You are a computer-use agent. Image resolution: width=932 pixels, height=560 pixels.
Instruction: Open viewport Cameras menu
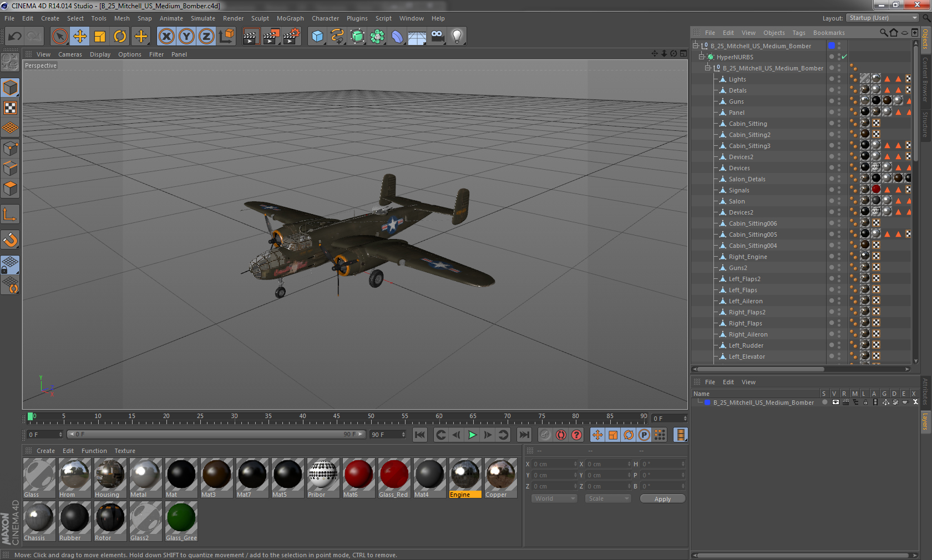coord(70,54)
